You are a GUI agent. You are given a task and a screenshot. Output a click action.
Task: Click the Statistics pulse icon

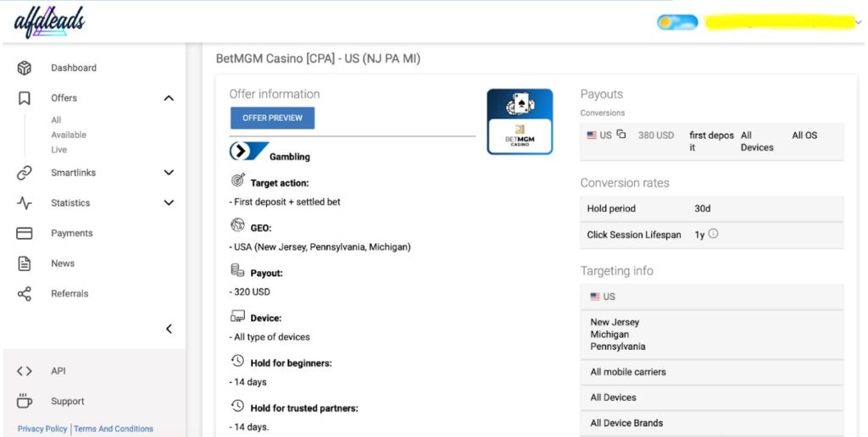click(25, 203)
